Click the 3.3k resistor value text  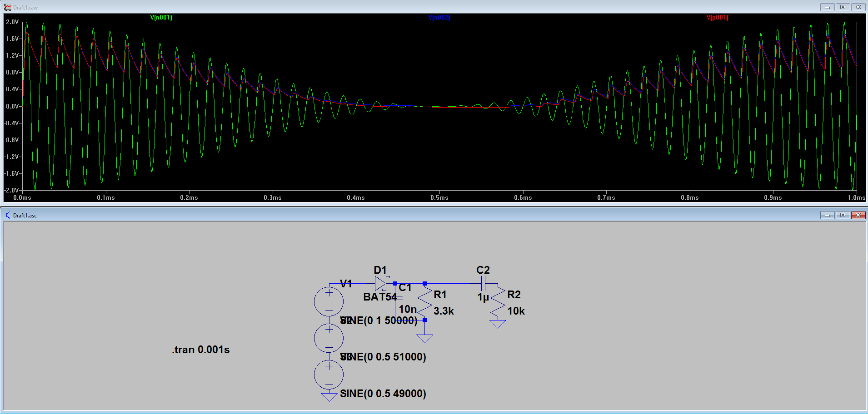pos(444,311)
